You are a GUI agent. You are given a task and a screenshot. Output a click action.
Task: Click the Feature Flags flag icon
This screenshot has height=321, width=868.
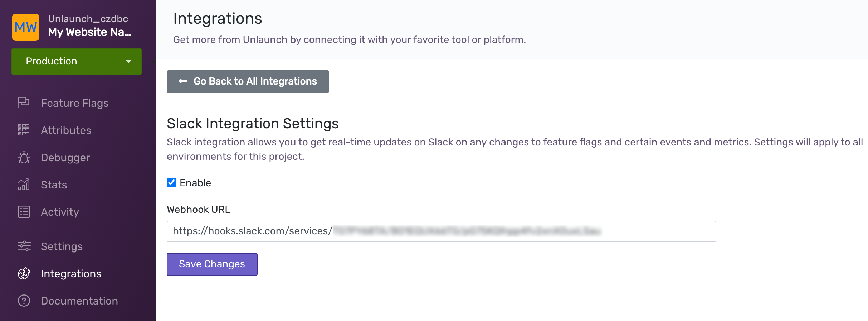point(24,103)
